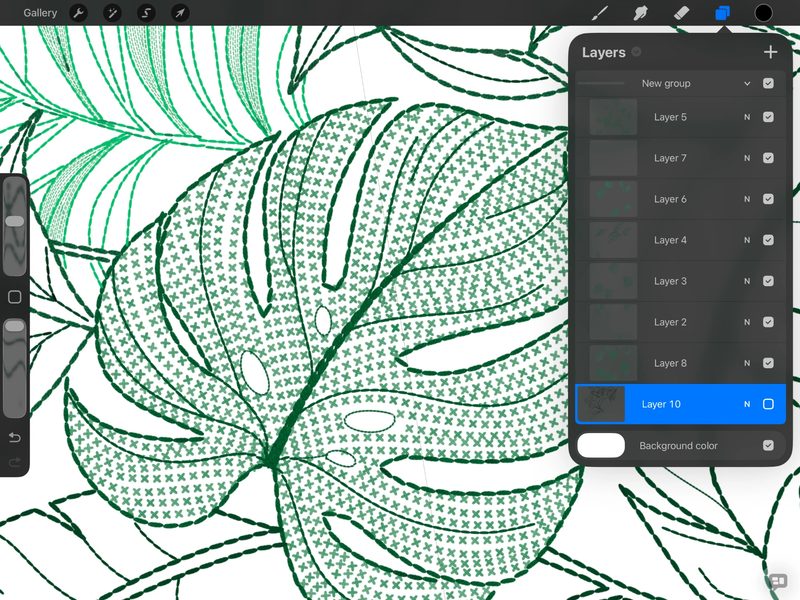The image size is (800, 600).
Task: Open the Gallery view
Action: pyautogui.click(x=40, y=13)
